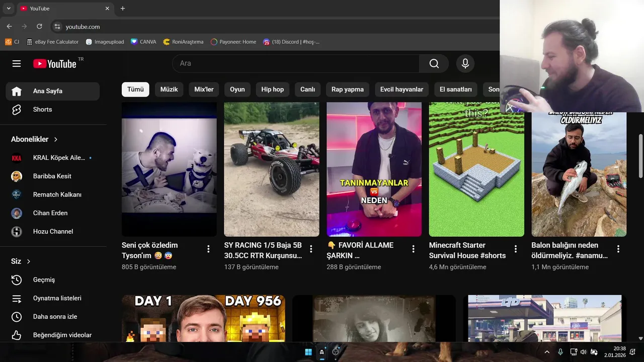Expand the Abonelikler section
The width and height of the screenshot is (644, 362).
pyautogui.click(x=34, y=139)
